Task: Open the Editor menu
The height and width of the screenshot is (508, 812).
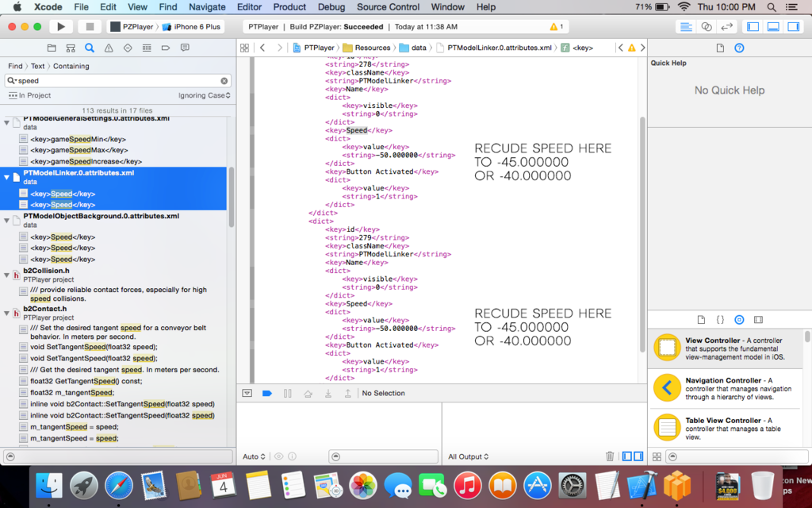Action: click(x=249, y=7)
